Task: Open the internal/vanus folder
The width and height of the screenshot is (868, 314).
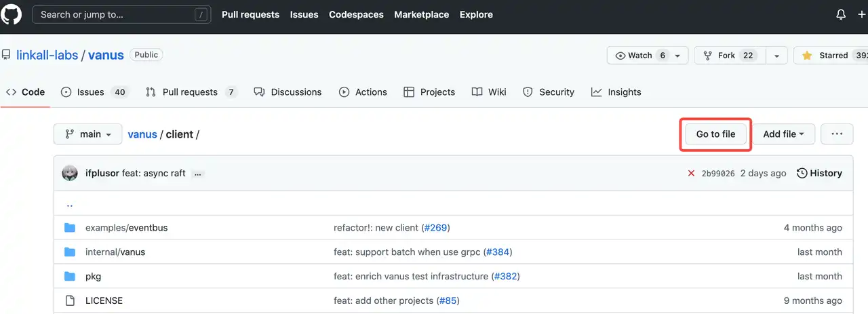Action: pyautogui.click(x=115, y=252)
